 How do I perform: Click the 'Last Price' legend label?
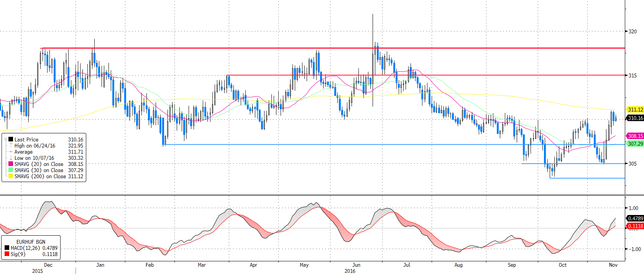click(26, 139)
